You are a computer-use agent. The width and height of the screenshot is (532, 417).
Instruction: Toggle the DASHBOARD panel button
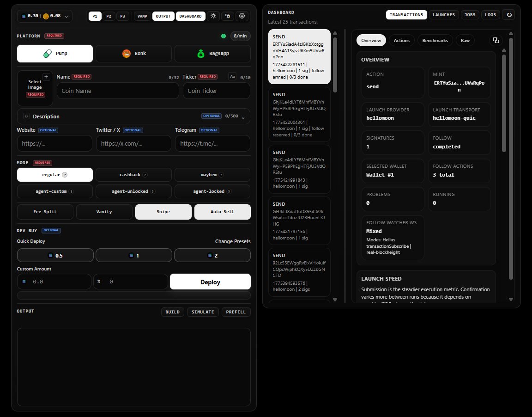tap(190, 16)
